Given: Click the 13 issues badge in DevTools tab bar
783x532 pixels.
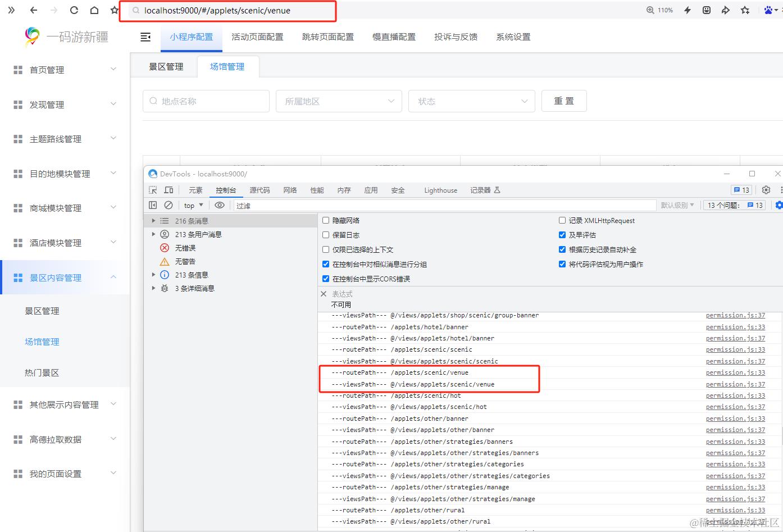Looking at the screenshot, I should [x=741, y=190].
